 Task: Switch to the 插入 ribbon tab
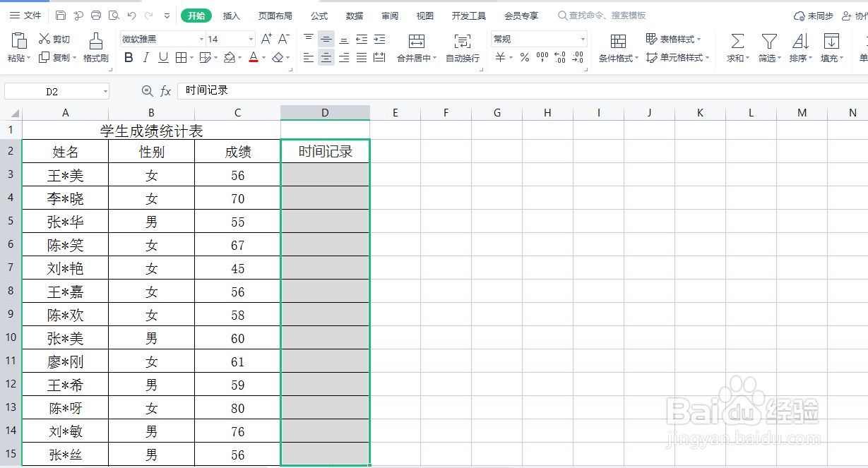pyautogui.click(x=233, y=15)
